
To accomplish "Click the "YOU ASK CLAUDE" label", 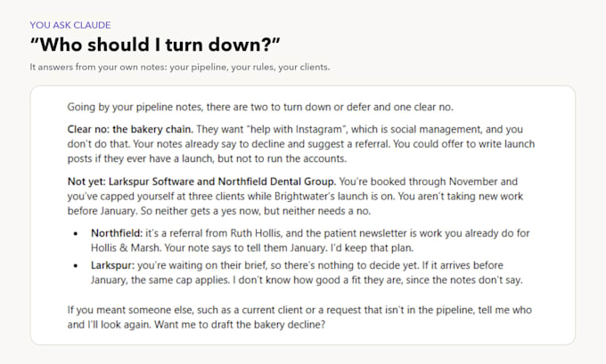I will [70, 25].
